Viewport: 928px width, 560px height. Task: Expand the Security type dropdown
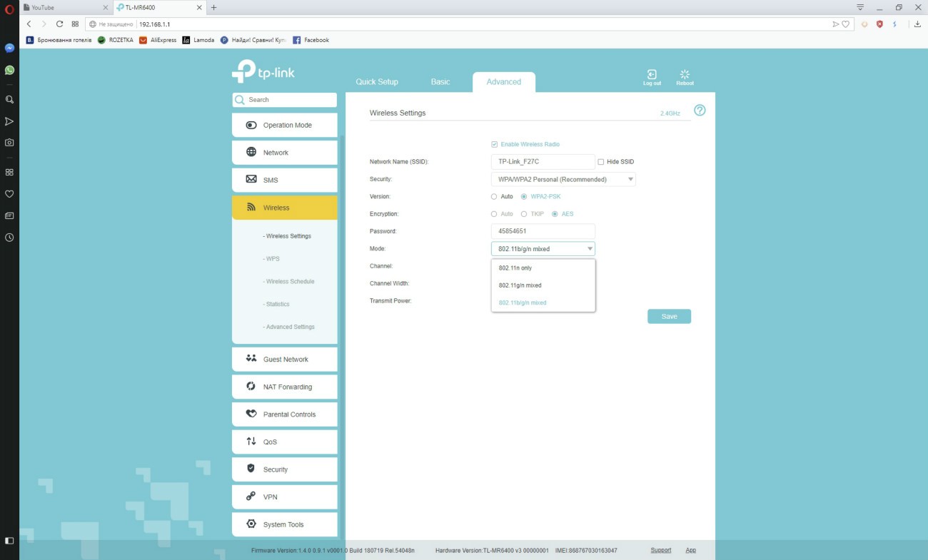(563, 180)
